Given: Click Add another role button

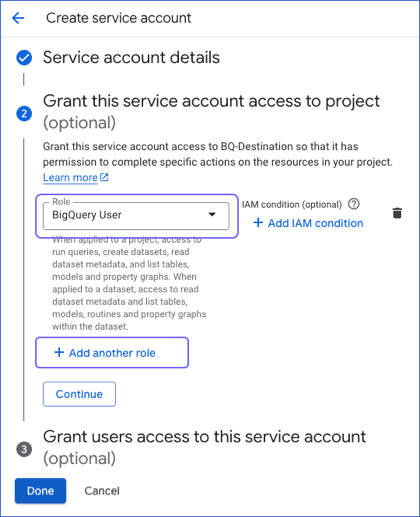Looking at the screenshot, I should coord(112,353).
